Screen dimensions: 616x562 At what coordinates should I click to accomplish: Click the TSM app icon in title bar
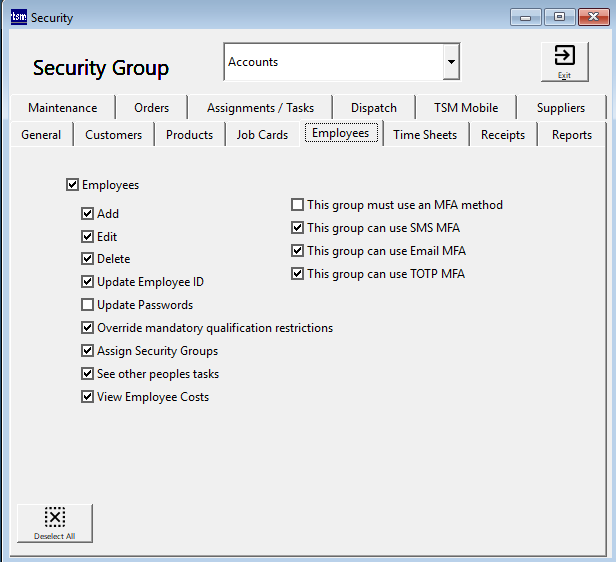[x=18, y=17]
